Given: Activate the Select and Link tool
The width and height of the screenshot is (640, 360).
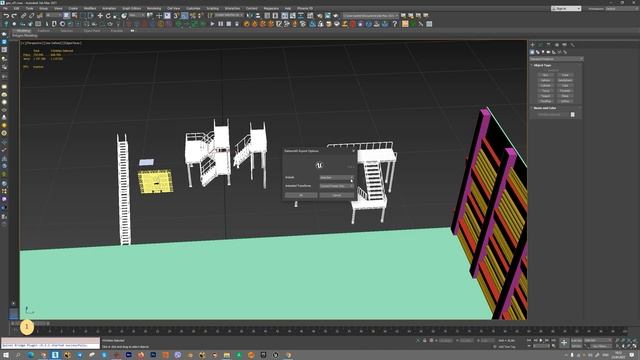Looking at the screenshot, I should click(24, 16).
